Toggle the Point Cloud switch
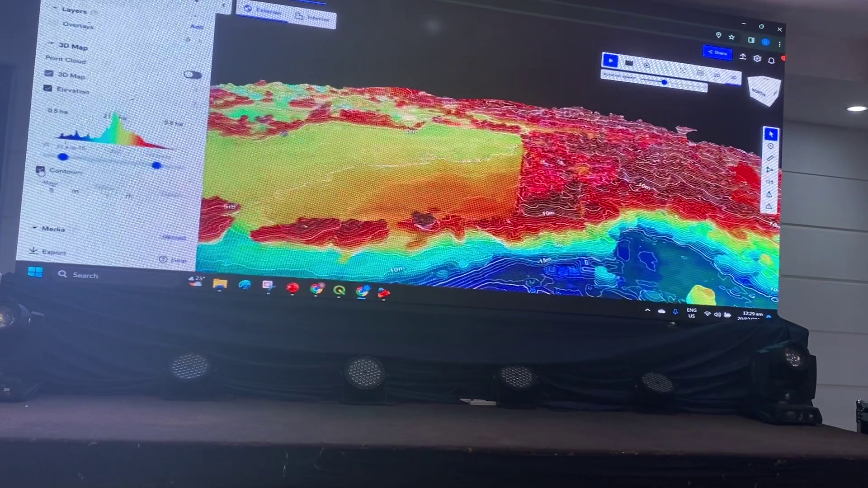The height and width of the screenshot is (488, 868). (x=193, y=75)
